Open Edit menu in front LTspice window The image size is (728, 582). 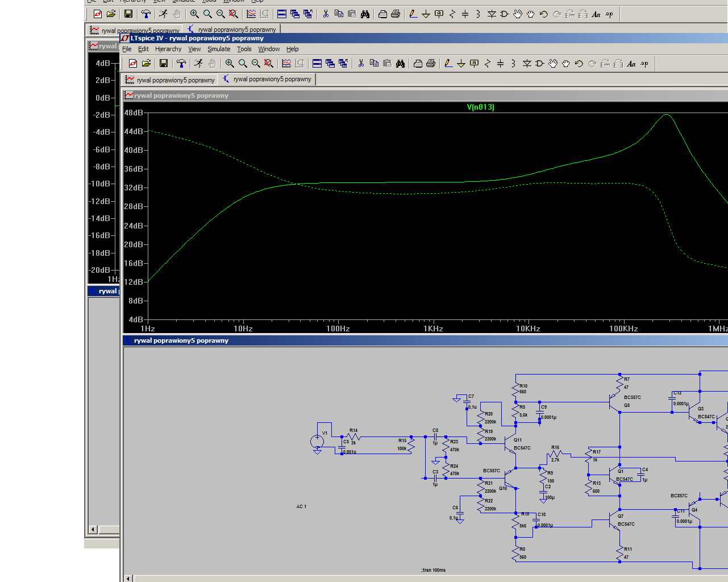click(x=143, y=49)
